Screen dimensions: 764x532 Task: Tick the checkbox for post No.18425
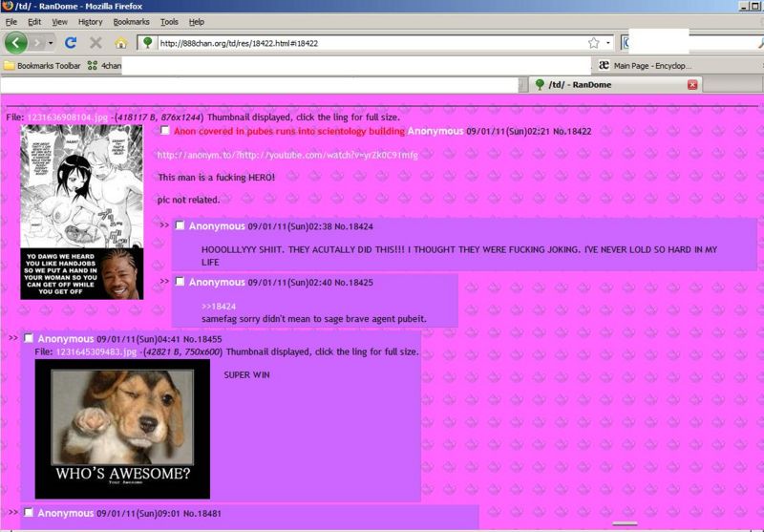(x=180, y=282)
